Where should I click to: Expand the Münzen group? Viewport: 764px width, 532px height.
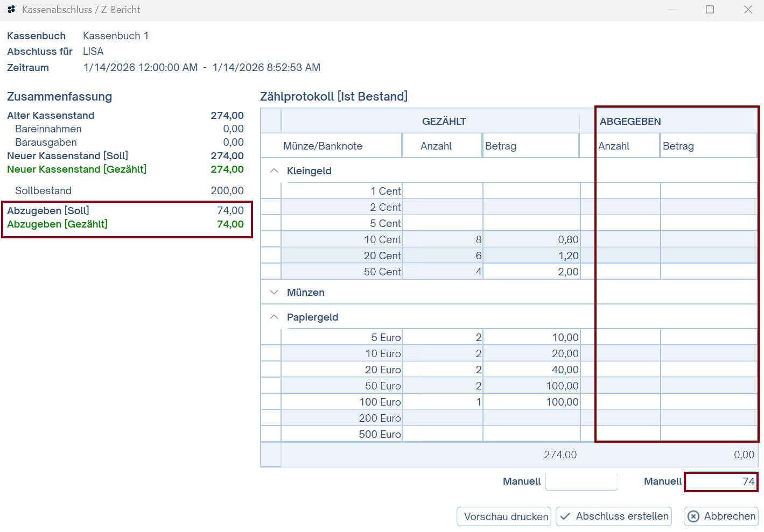pyautogui.click(x=274, y=292)
